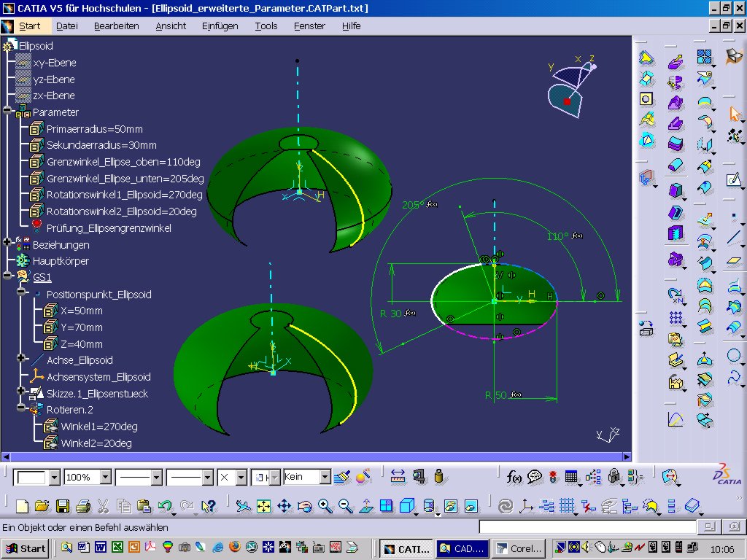The width and height of the screenshot is (747, 560).
Task: Collapse the Rotieren.2 node
Action: pos(21,407)
